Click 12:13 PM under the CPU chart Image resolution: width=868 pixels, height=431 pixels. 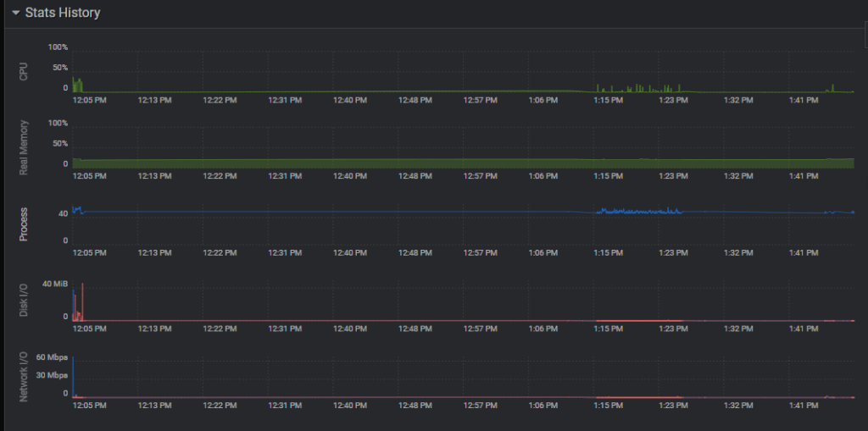155,100
